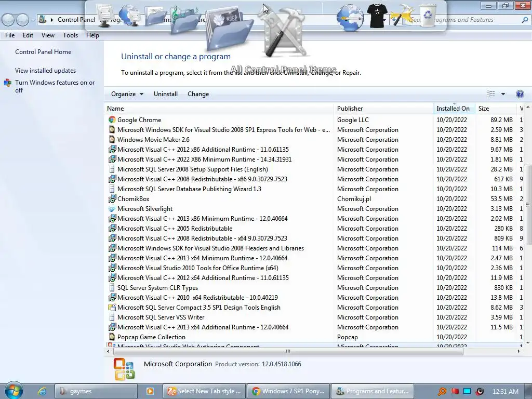Click the red flag tray icon

[x=455, y=391]
